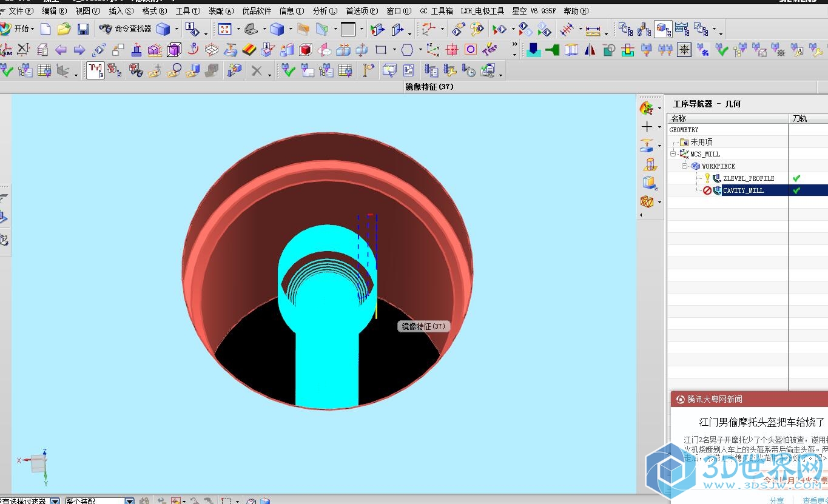Open the Analysis (分析) menu
This screenshot has height=504, width=828.
pyautogui.click(x=325, y=11)
